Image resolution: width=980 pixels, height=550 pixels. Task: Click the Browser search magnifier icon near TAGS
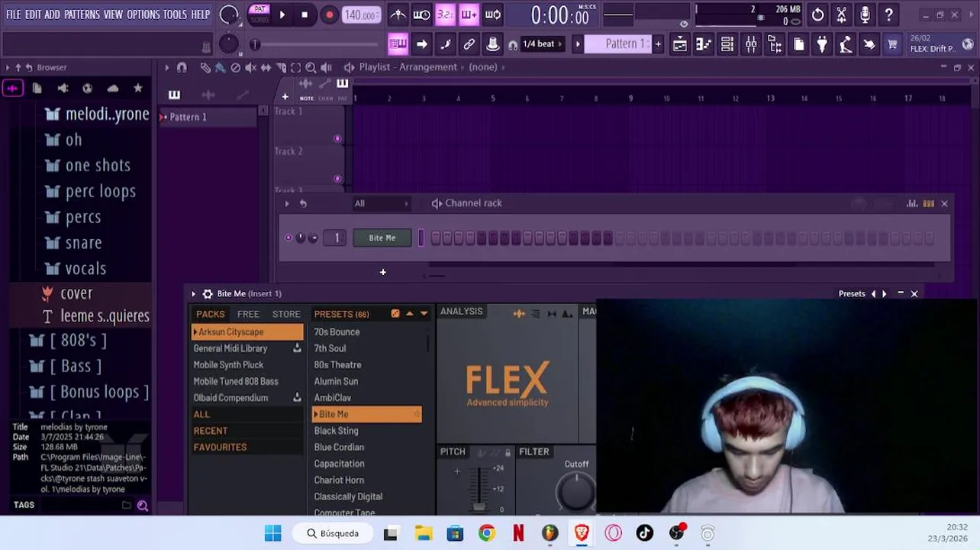click(143, 505)
